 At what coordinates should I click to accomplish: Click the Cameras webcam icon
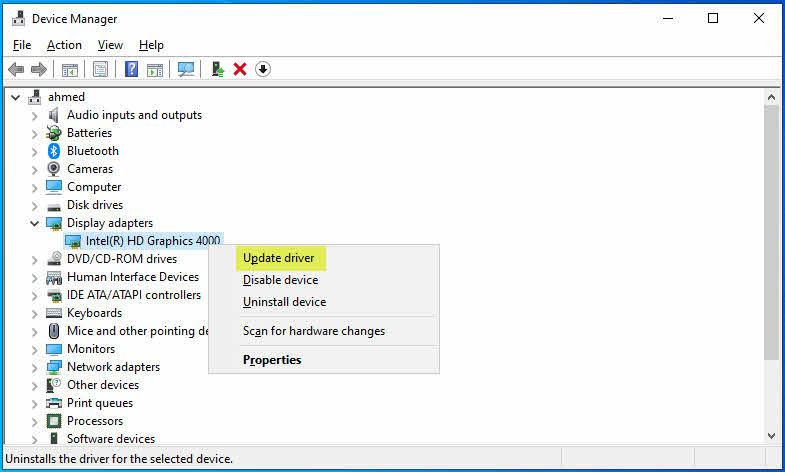(x=54, y=169)
